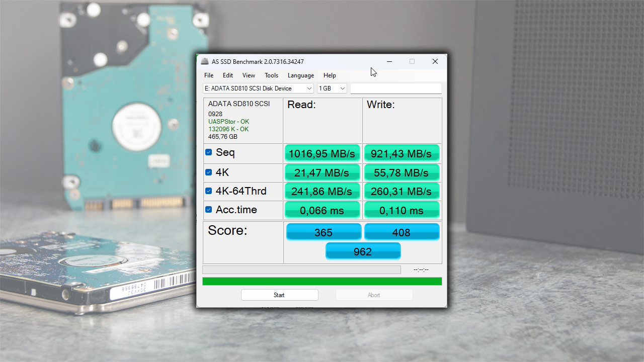Close the AS SSD Benchmark window

pos(435,61)
